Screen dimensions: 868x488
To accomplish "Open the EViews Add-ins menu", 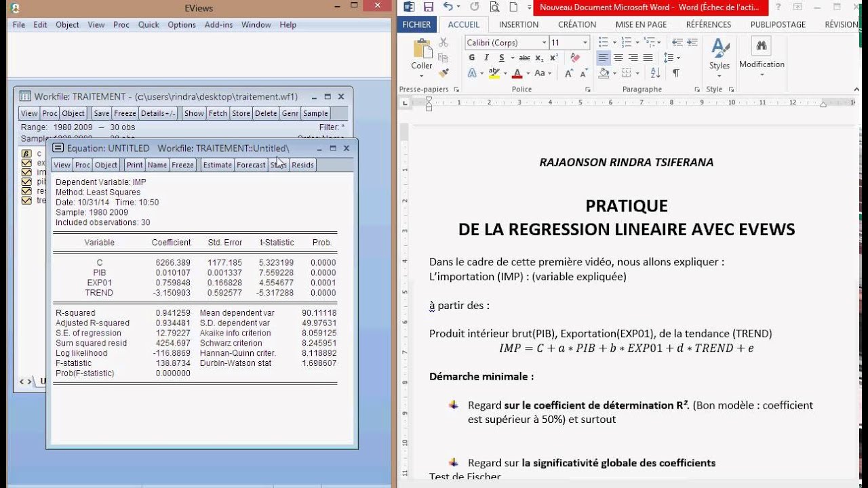I will (218, 24).
